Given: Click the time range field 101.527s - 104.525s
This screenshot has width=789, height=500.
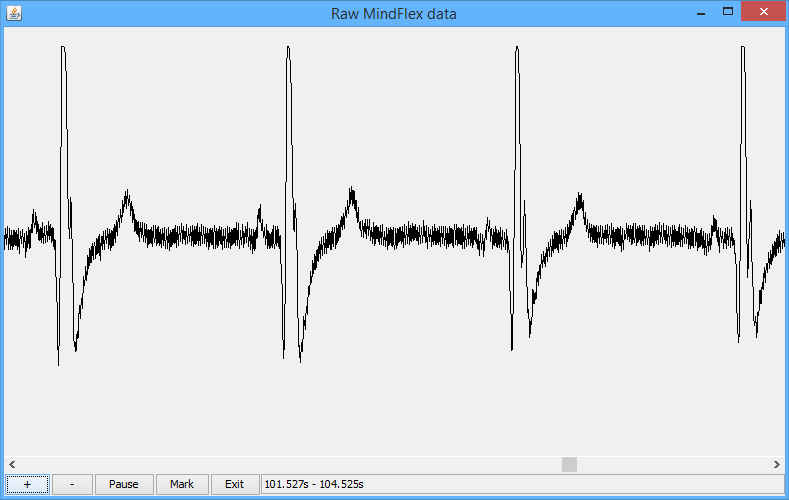Looking at the screenshot, I should [x=522, y=484].
